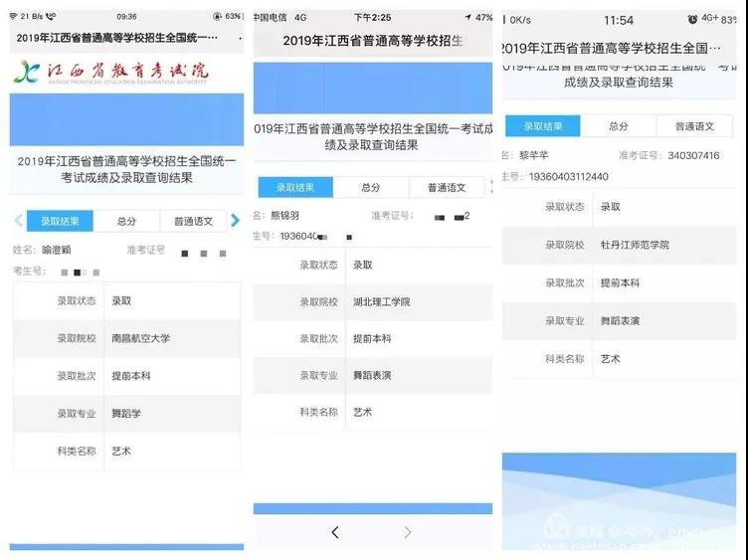The height and width of the screenshot is (560, 748).
Task: Click blue banner in left screen
Action: (x=126, y=119)
